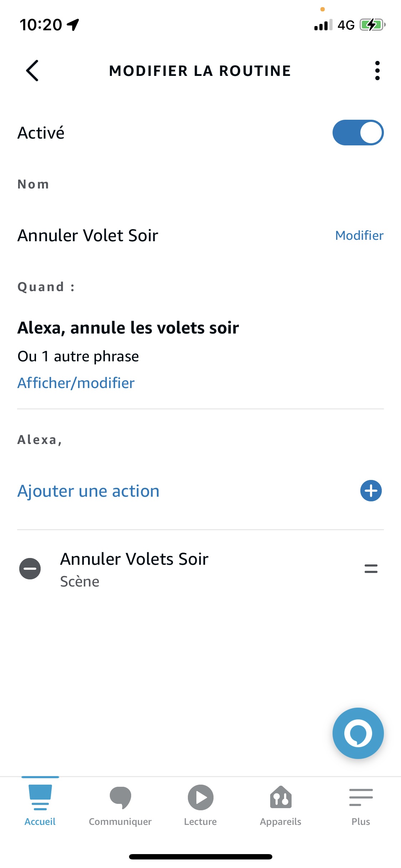
Task: Tap the blue plus add-action icon
Action: tap(371, 491)
